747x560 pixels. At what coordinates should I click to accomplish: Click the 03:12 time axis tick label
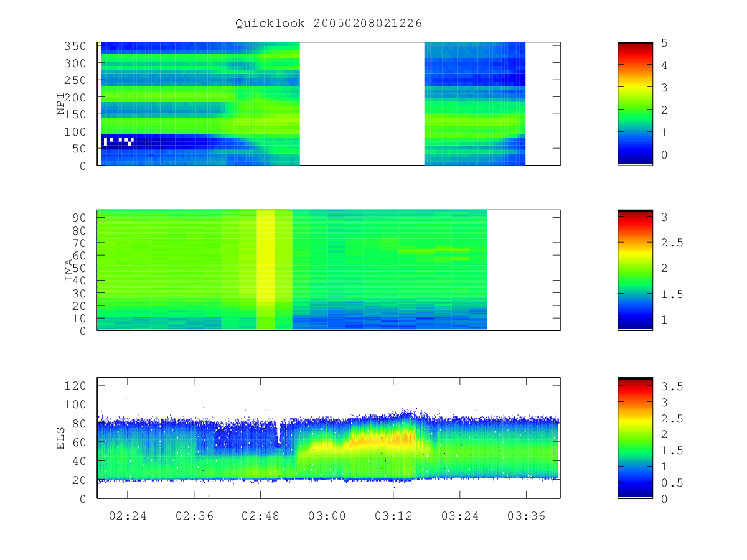pyautogui.click(x=393, y=515)
